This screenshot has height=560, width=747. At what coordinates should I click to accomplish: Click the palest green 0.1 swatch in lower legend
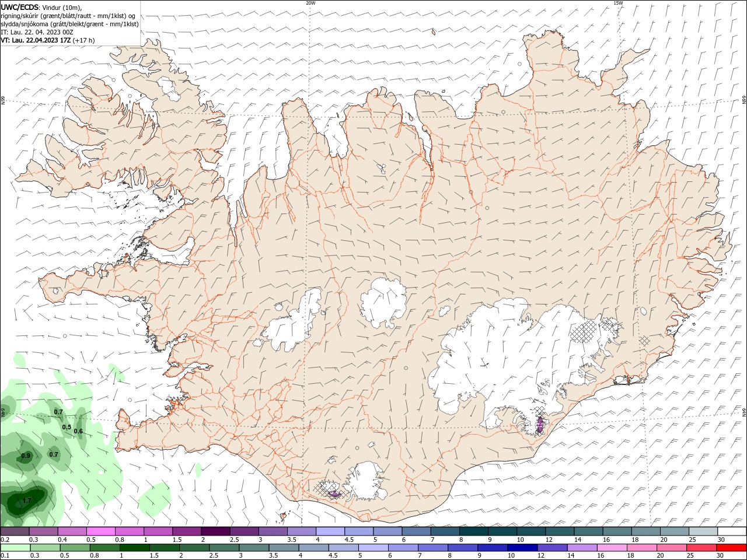pos(15,548)
